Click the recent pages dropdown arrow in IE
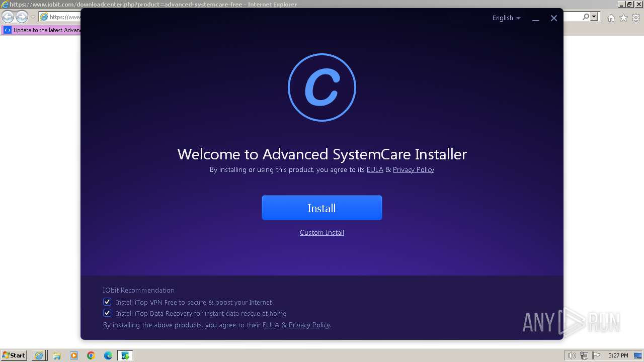Viewport: 644px width, 362px height. pyautogui.click(x=33, y=17)
